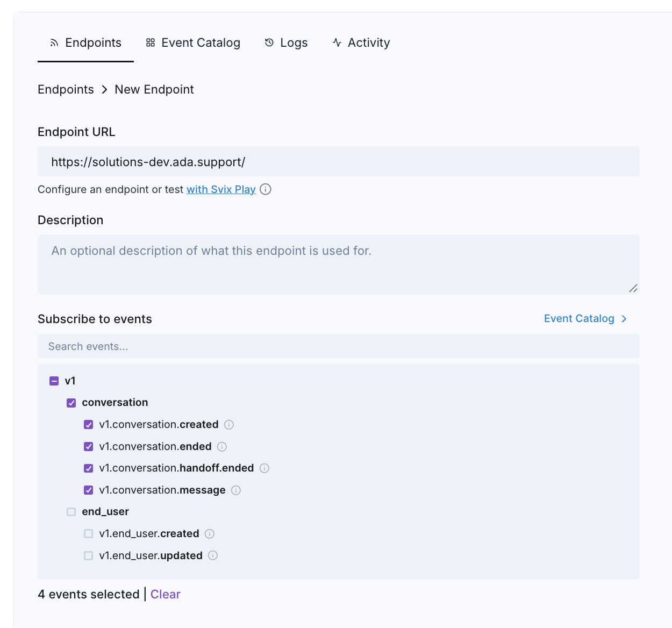
Task: Click the Activity pulse icon
Action: coord(337,42)
